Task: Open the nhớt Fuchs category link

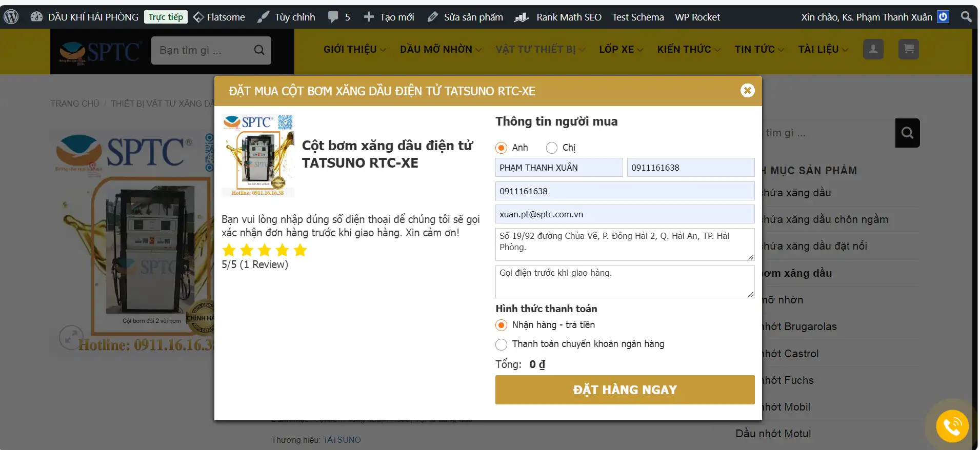Action: (x=788, y=380)
